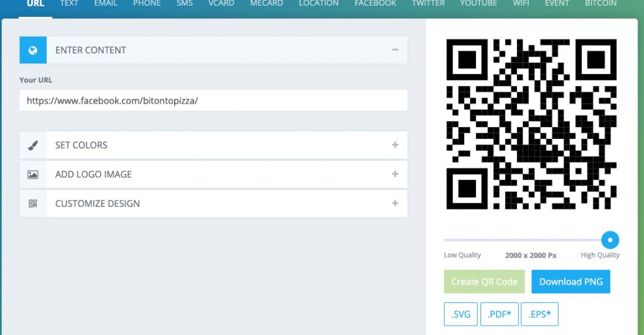This screenshot has height=335, width=644.
Task: Click the globe icon beside Enter Content
Action: click(x=33, y=50)
